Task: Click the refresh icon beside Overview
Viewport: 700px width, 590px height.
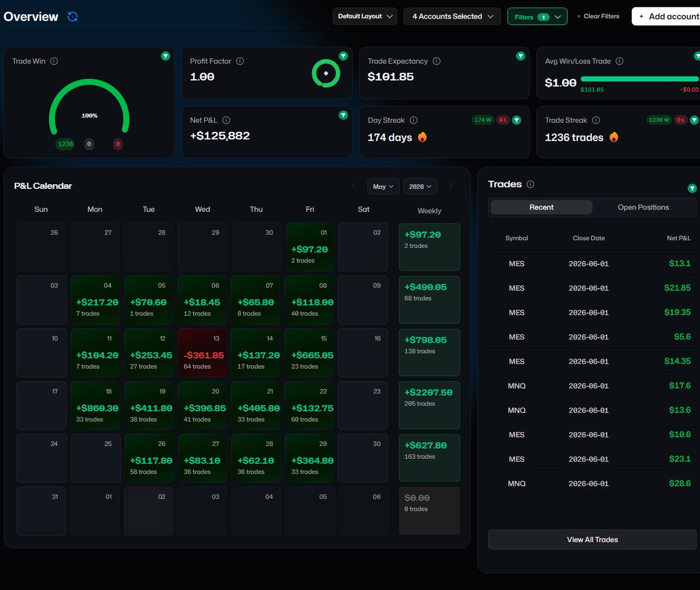Action: point(72,16)
